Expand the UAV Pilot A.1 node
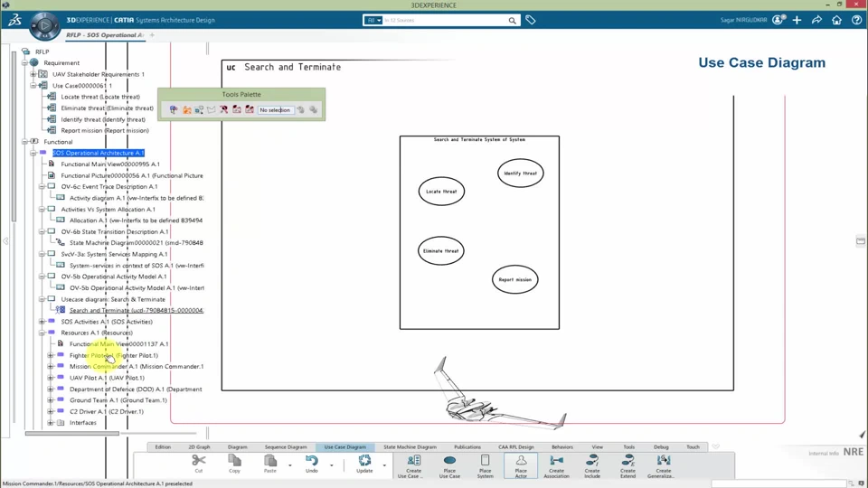868x488 pixels. (x=51, y=378)
